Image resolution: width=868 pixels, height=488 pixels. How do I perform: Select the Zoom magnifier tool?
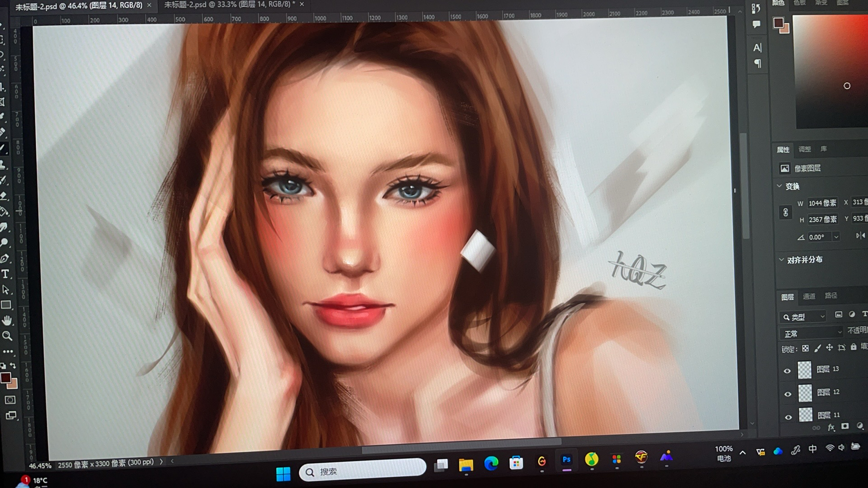coord(7,336)
